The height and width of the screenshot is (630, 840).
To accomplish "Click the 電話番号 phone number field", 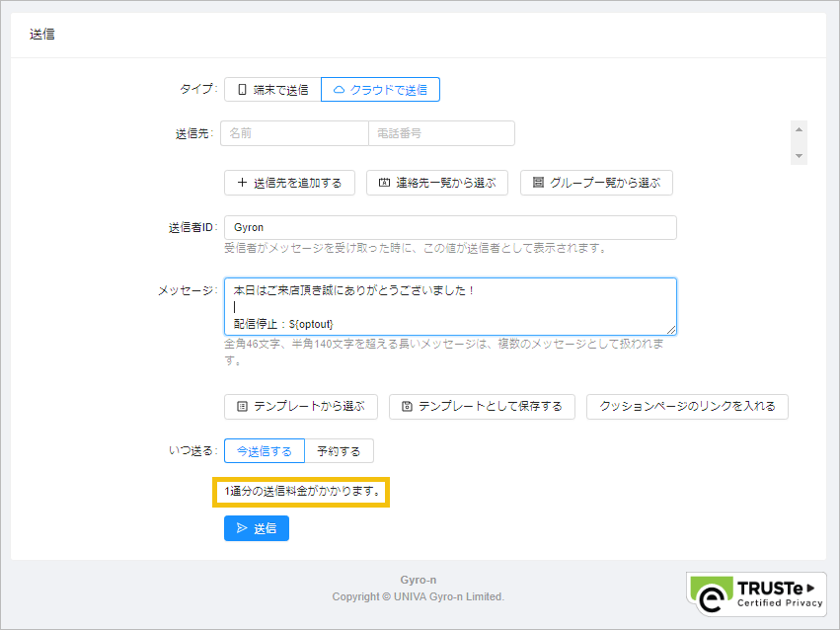I will (x=441, y=133).
